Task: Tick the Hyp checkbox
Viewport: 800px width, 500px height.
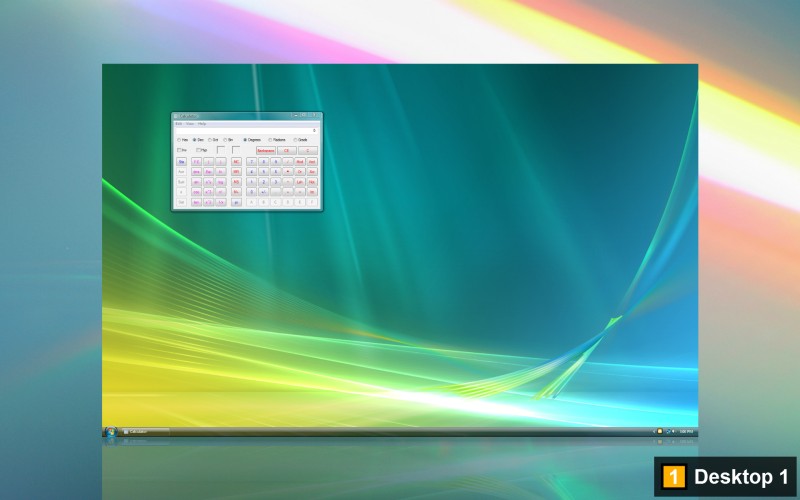Action: pos(202,150)
